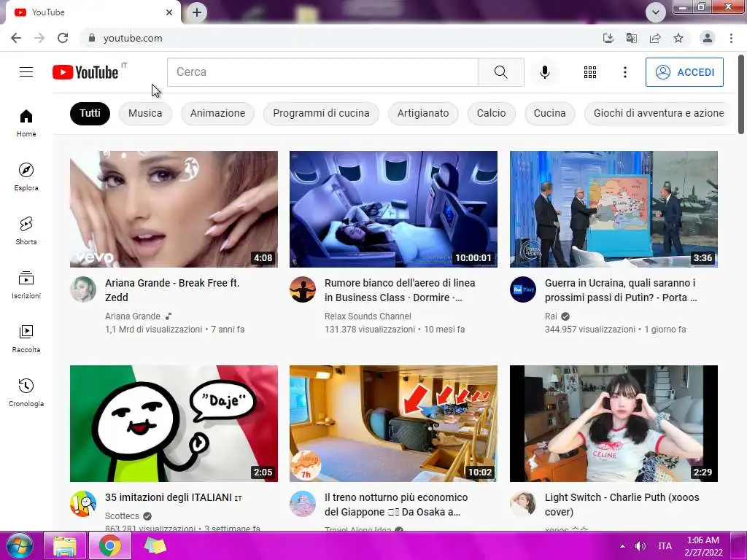Open the YouTube hamburger guide menu
This screenshot has height=560, width=747.
point(26,72)
